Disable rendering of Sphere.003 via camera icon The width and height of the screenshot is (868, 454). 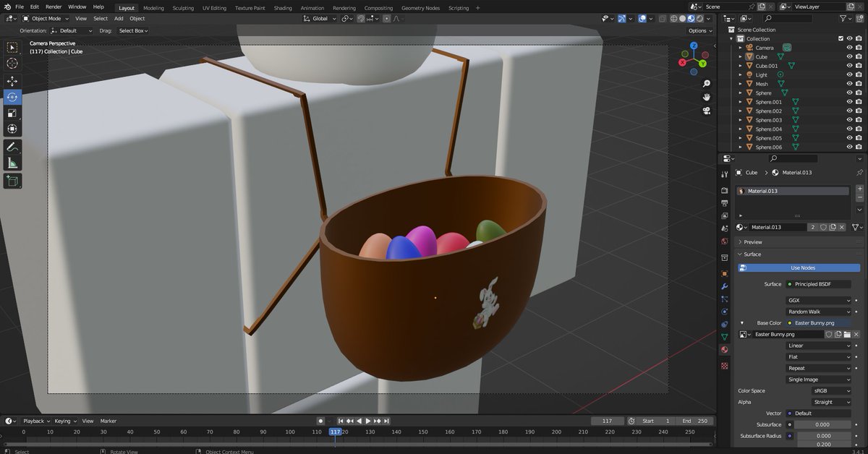pos(859,120)
